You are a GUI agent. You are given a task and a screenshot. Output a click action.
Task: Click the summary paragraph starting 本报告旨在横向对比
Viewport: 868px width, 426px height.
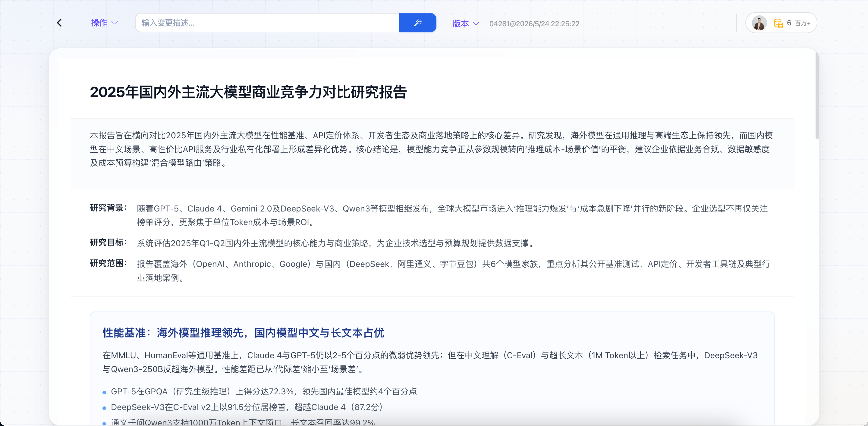[431, 149]
